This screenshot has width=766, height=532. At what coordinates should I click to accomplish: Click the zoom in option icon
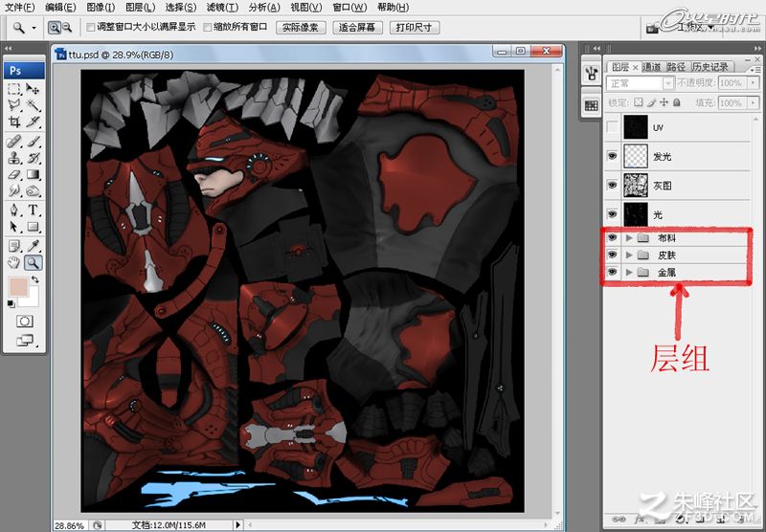pos(55,28)
